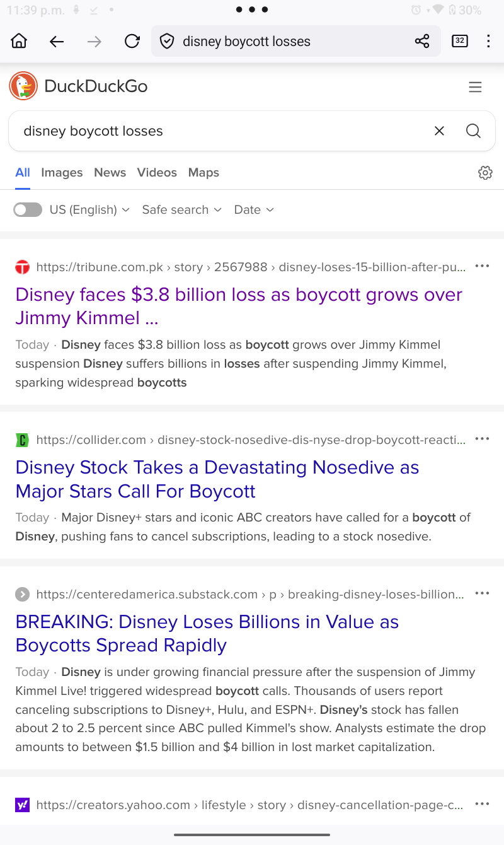Open the browser three-dot overflow menu

(x=488, y=42)
